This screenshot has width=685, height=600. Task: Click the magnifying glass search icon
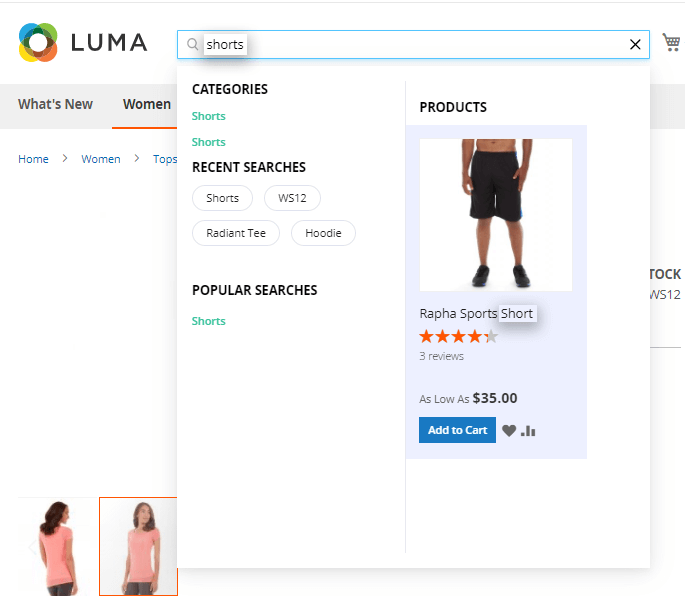(192, 44)
